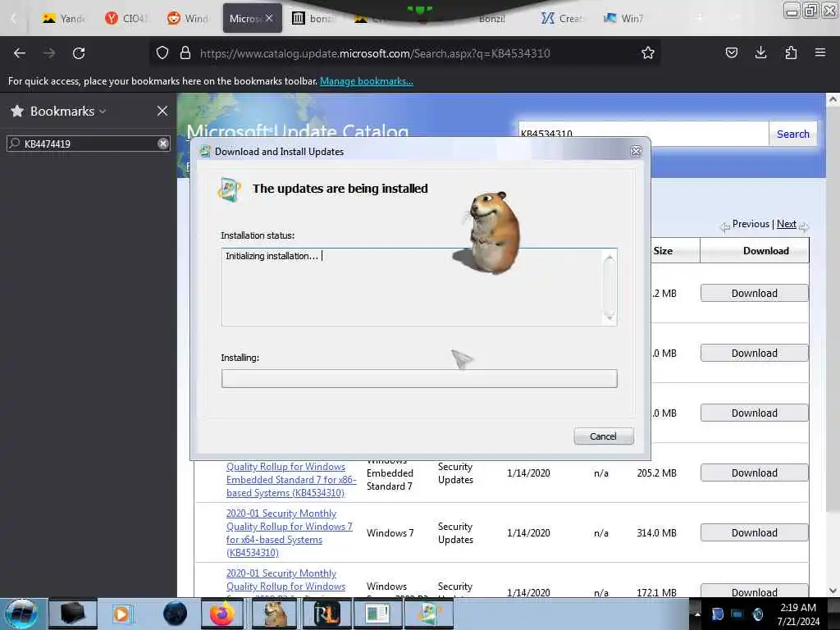Switch to the bonzi tab

pyautogui.click(x=313, y=18)
